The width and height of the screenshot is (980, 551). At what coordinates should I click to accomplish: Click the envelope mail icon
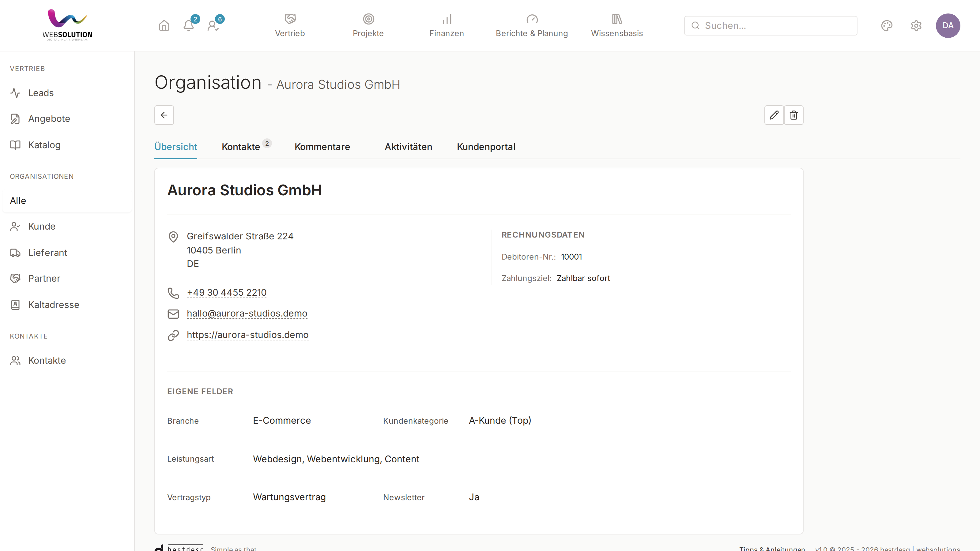173,314
